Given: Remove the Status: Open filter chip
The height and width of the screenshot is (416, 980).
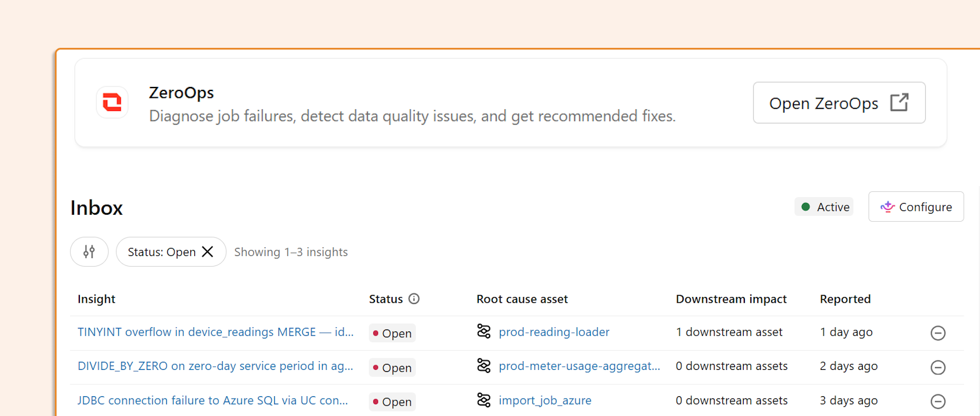Looking at the screenshot, I should pos(208,251).
